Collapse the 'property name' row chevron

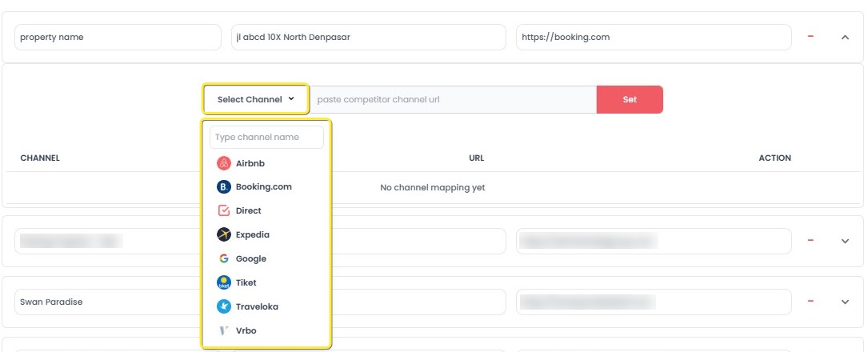tap(845, 38)
